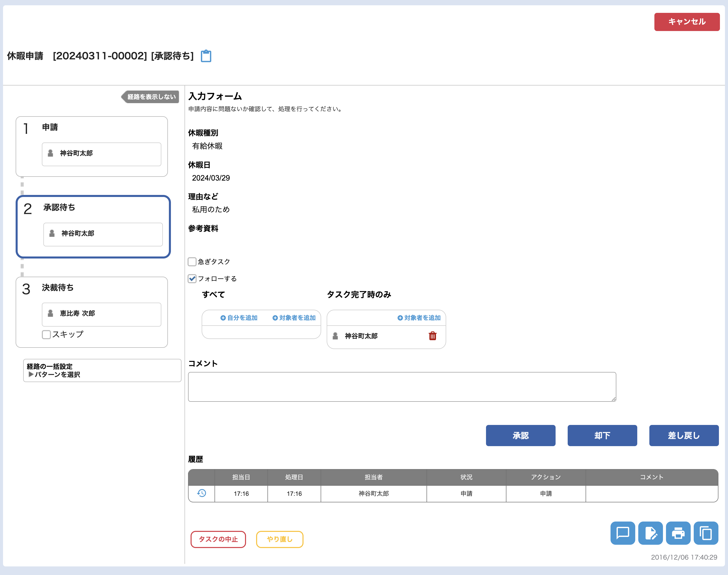Viewport: 728px width, 575px height.
Task: Click inside the コメント text area
Action: tap(402, 387)
